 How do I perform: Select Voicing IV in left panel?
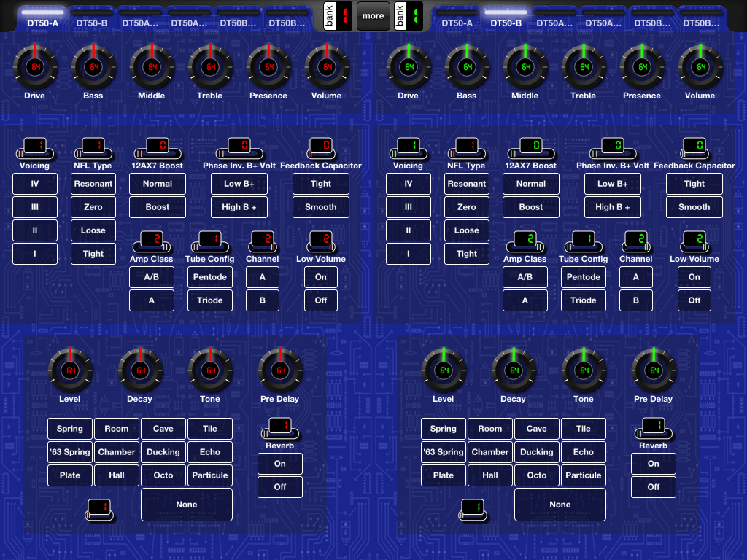click(35, 184)
